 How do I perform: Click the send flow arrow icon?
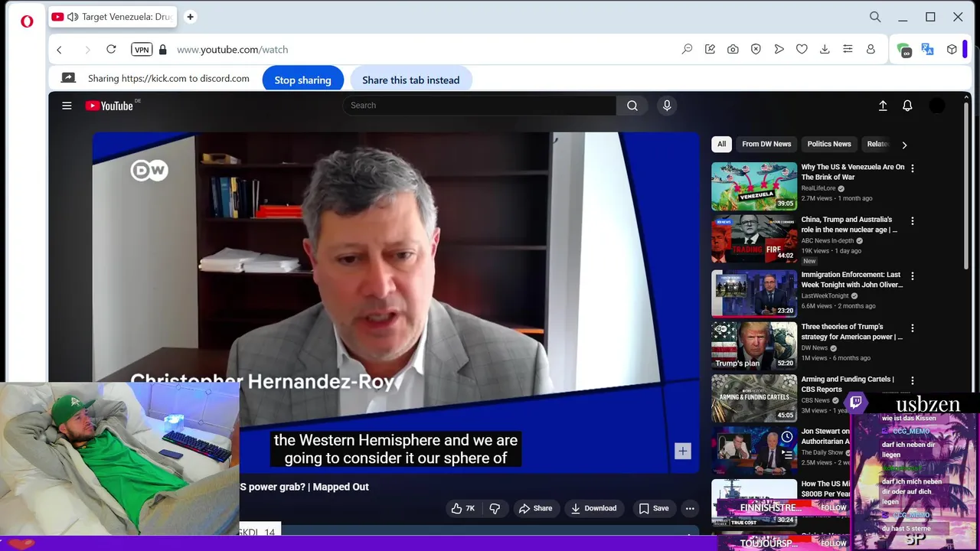pos(779,49)
